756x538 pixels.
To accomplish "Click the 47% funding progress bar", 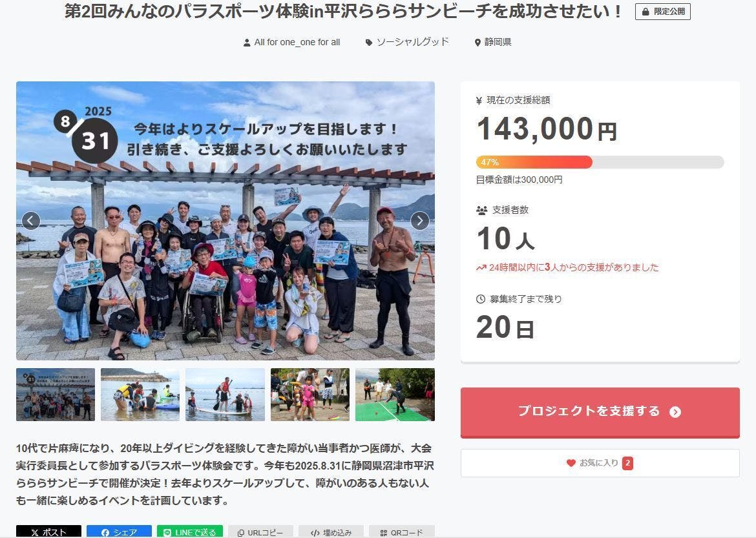I will coord(600,162).
